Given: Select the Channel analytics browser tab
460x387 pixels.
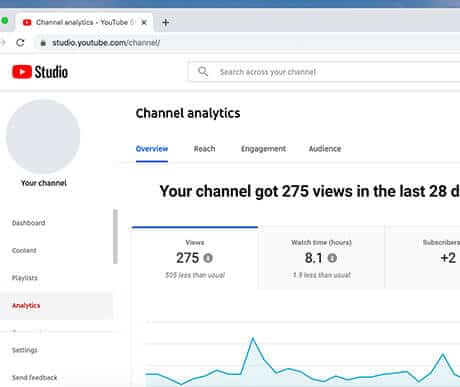Looking at the screenshot, I should (85, 22).
